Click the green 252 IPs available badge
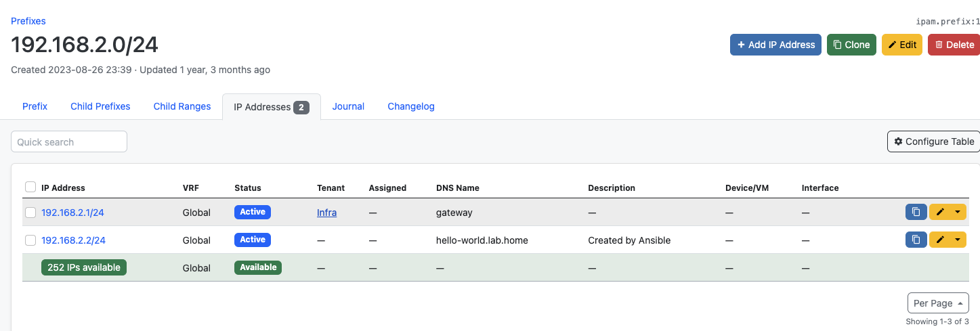The width and height of the screenshot is (980, 331). pos(84,267)
